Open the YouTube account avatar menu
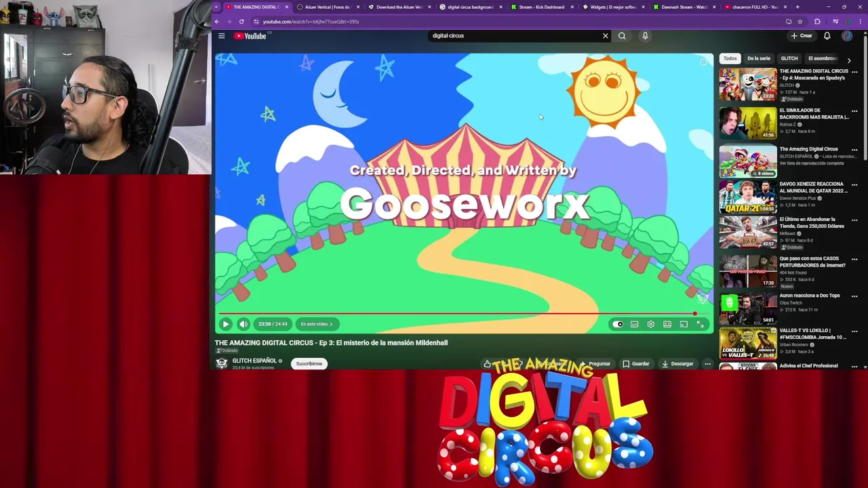The height and width of the screenshot is (488, 868). point(847,36)
